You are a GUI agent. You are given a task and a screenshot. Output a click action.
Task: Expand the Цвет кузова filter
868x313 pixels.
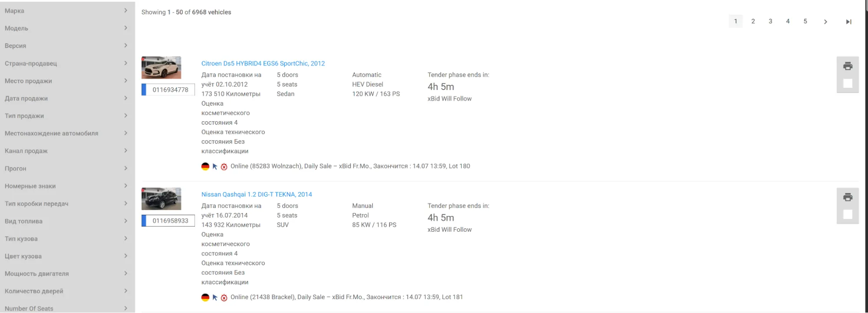pyautogui.click(x=67, y=256)
